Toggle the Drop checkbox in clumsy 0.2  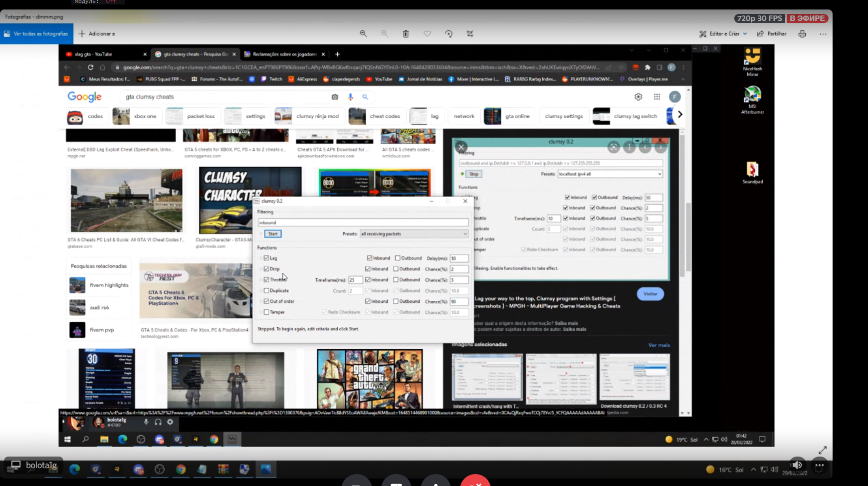click(266, 269)
